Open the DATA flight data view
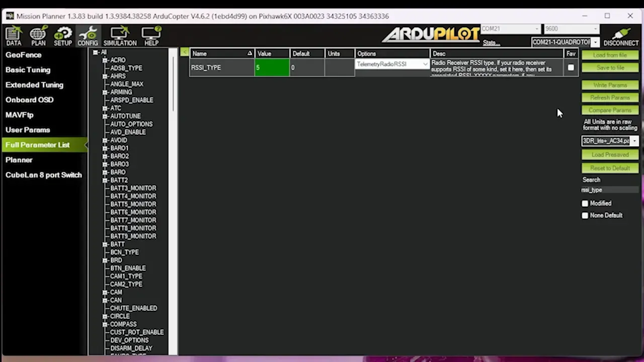 (14, 36)
